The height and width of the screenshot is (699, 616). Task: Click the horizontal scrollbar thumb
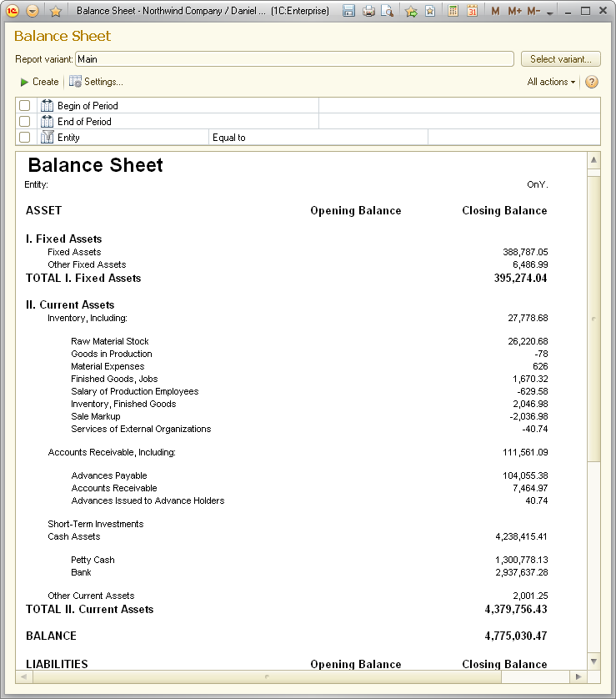268,676
